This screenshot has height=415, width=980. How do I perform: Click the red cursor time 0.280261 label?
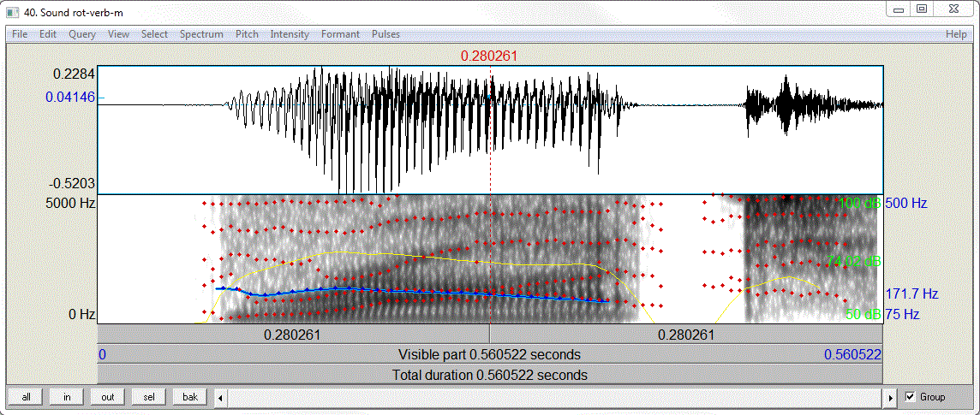[489, 56]
